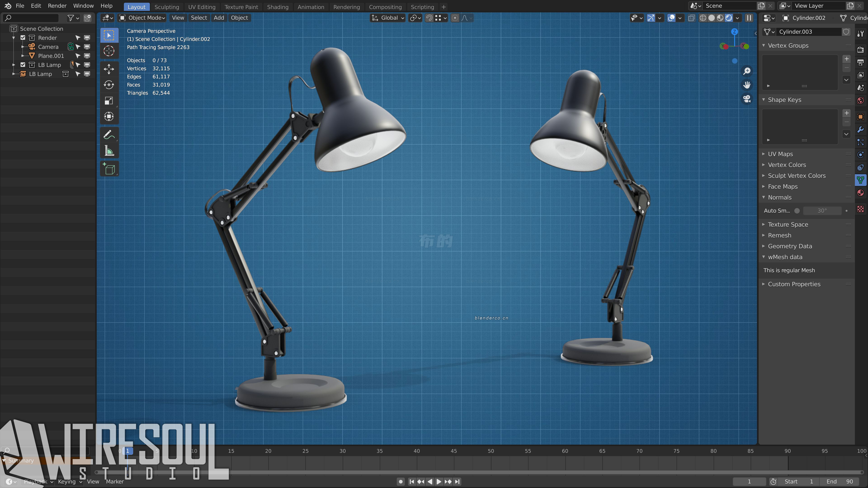Select the Transform tool icon
This screenshot has height=488, width=868.
(x=109, y=116)
